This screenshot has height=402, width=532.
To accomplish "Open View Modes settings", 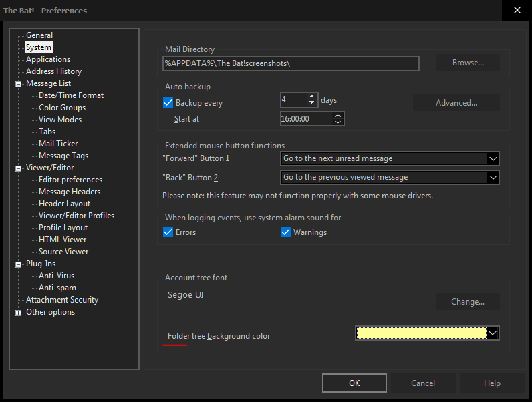I will click(60, 120).
